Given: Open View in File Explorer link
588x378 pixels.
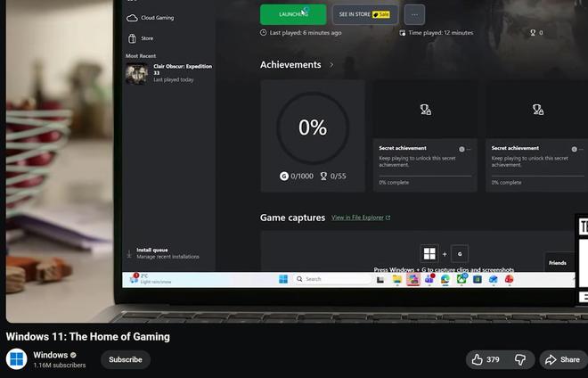Looking at the screenshot, I should pos(361,218).
